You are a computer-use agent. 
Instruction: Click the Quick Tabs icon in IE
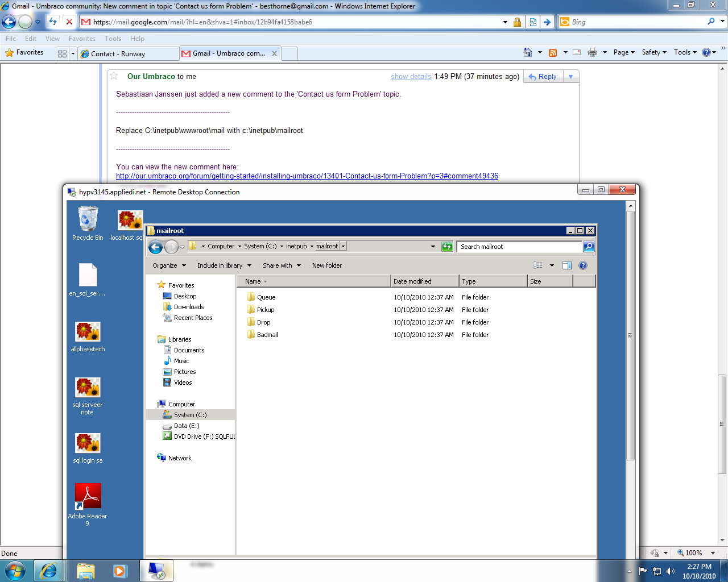point(62,53)
